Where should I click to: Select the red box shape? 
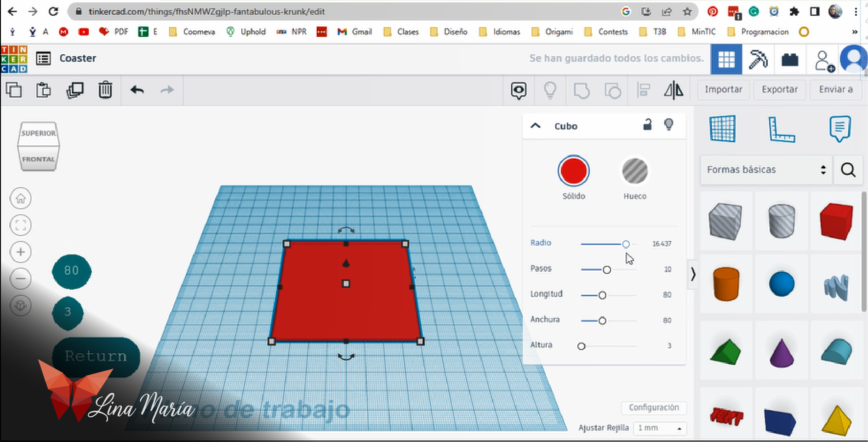pos(836,221)
